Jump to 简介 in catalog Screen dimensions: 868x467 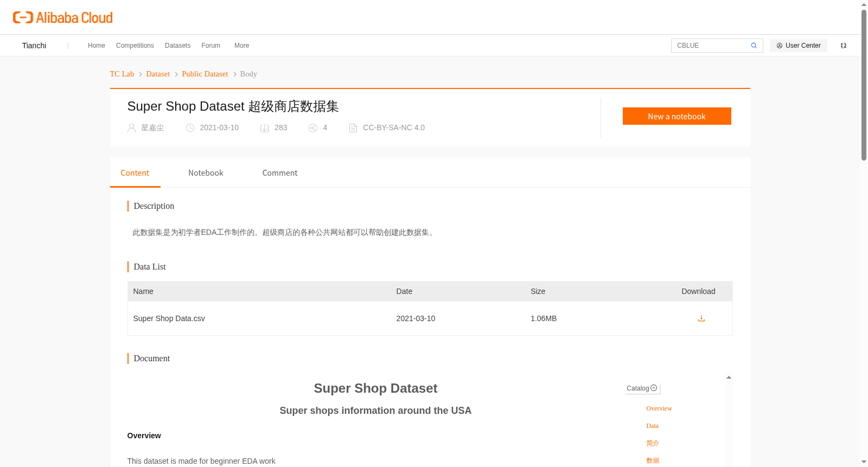pyautogui.click(x=653, y=443)
